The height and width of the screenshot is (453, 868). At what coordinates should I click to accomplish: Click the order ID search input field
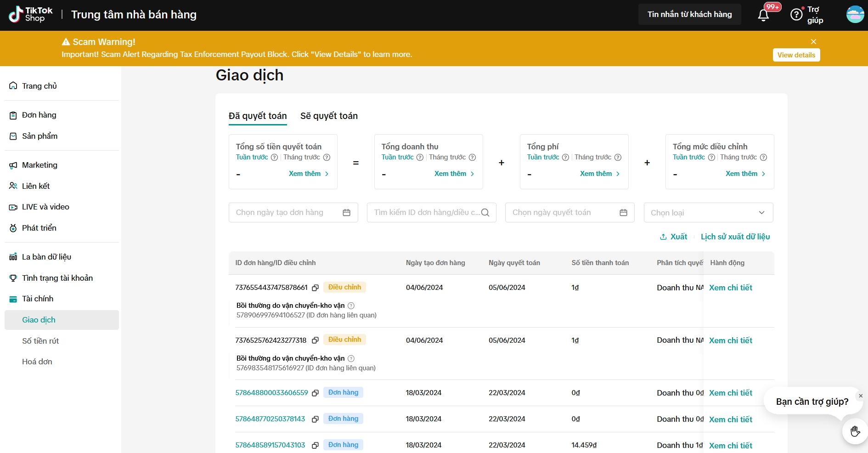point(426,213)
